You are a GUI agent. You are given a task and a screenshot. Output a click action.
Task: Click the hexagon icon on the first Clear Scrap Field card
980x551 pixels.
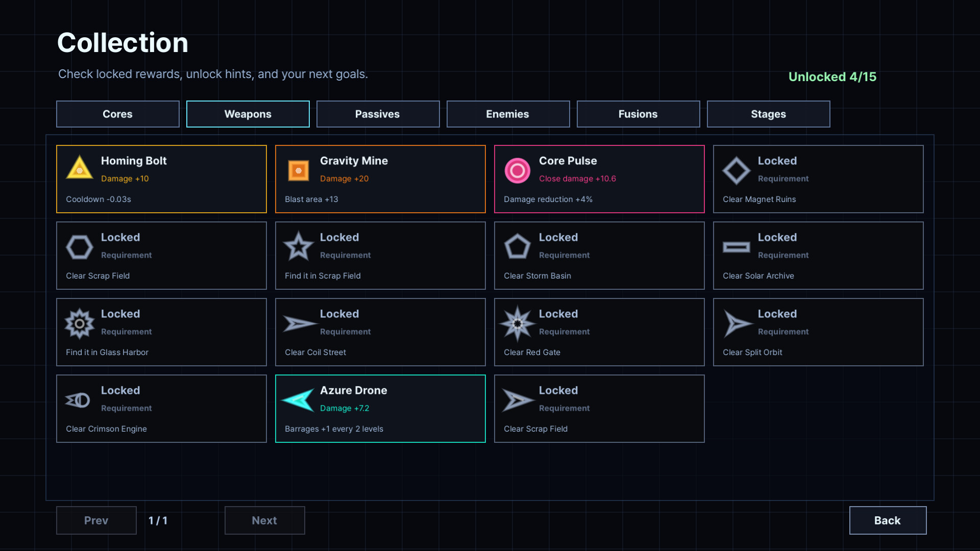tap(80, 247)
